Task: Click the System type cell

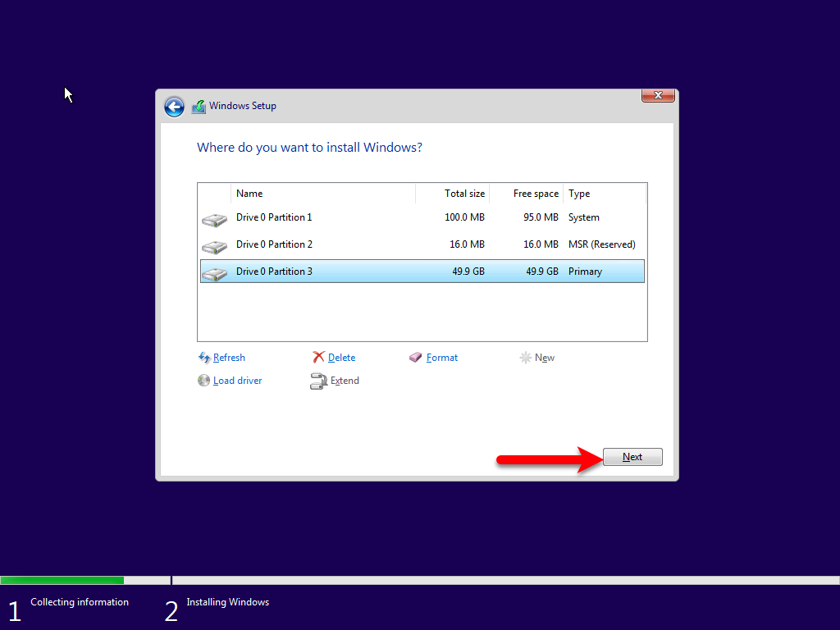Action: point(584,217)
